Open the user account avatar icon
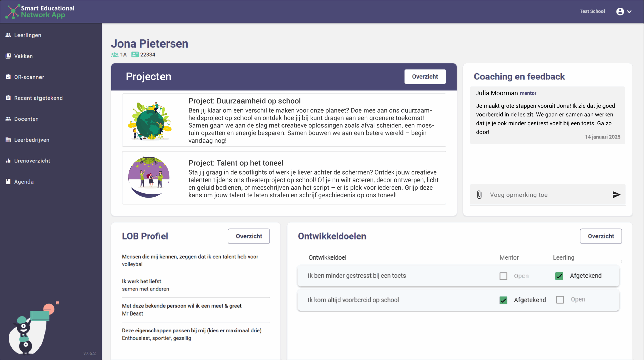644x360 pixels. click(x=620, y=11)
